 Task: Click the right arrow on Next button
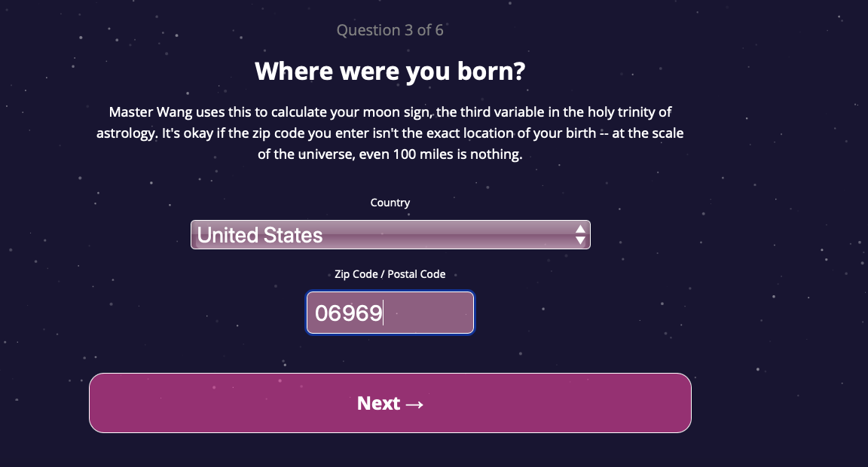[414, 404]
